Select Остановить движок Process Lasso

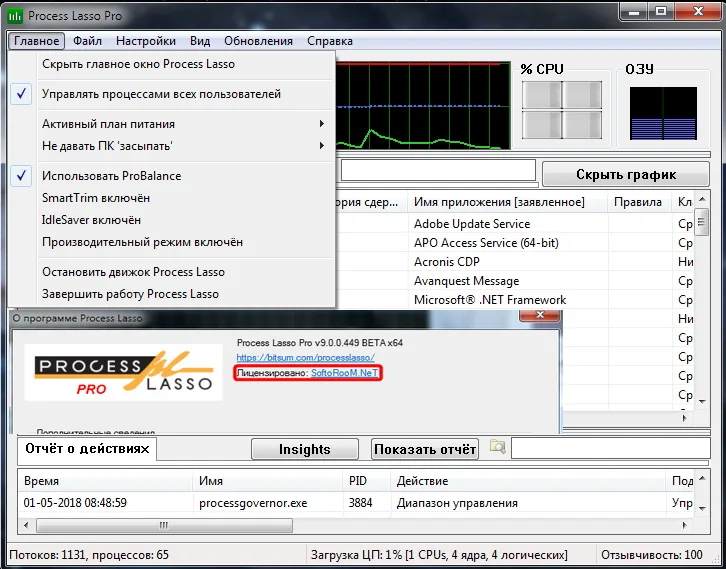click(x=172, y=272)
